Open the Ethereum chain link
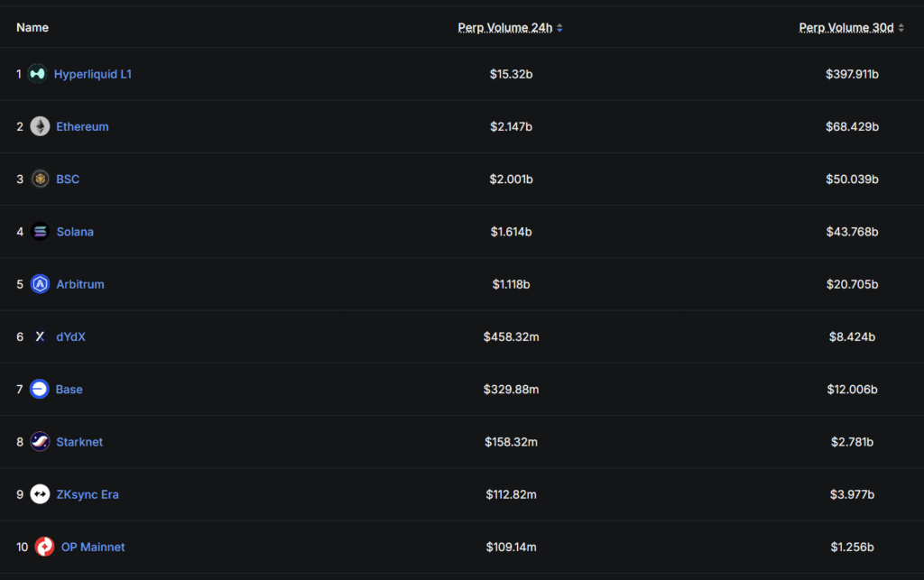This screenshot has width=924, height=580. coord(82,126)
